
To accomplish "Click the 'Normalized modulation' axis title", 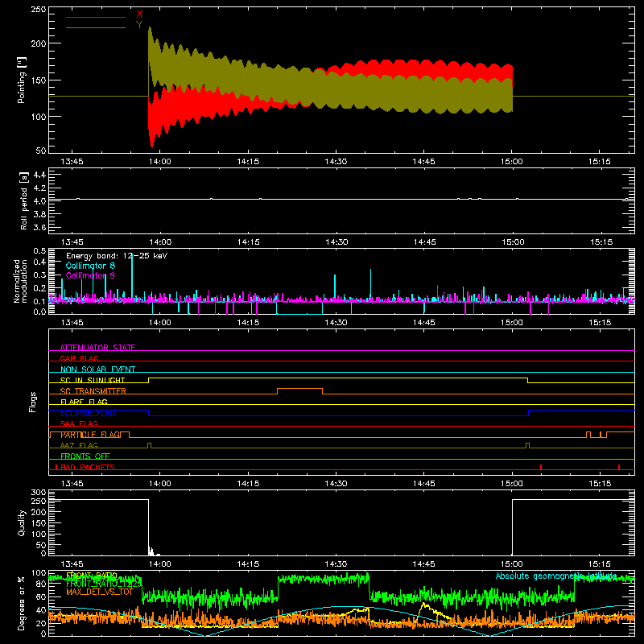I will [21, 281].
